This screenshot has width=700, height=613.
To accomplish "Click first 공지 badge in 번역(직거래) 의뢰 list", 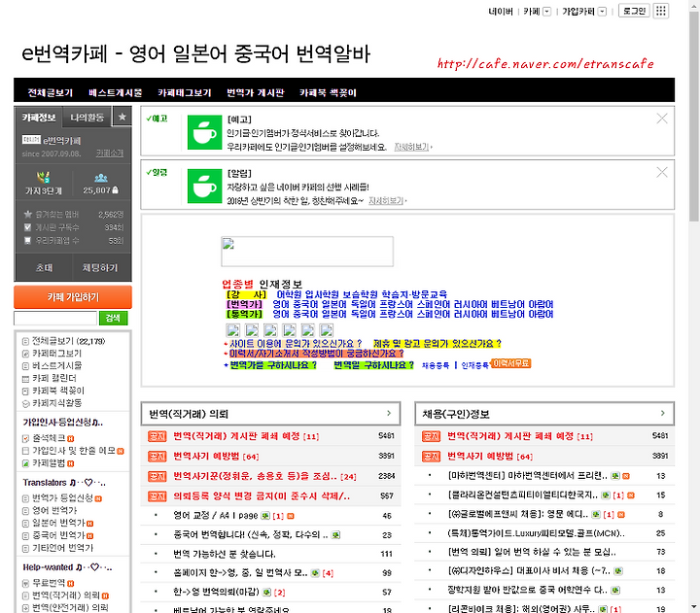I will pyautogui.click(x=157, y=436).
